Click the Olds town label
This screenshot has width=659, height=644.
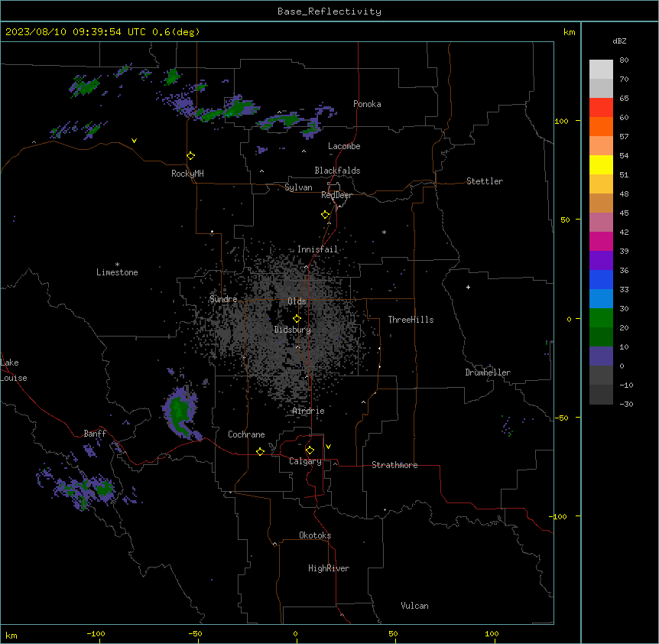point(297,301)
